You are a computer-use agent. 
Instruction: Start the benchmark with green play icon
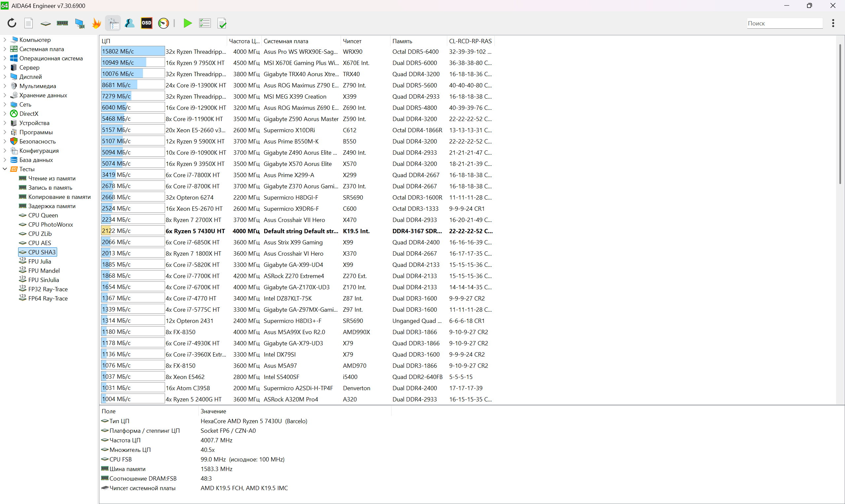(x=187, y=23)
